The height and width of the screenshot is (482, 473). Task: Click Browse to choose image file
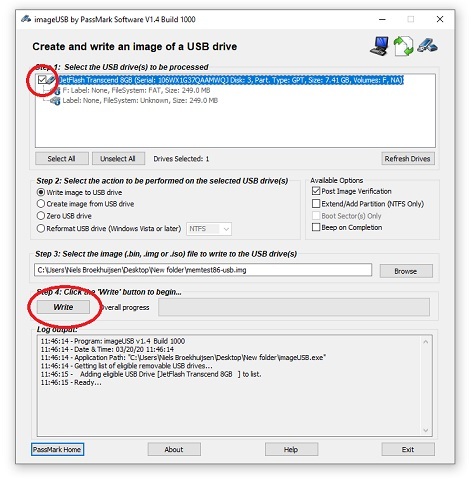click(406, 271)
